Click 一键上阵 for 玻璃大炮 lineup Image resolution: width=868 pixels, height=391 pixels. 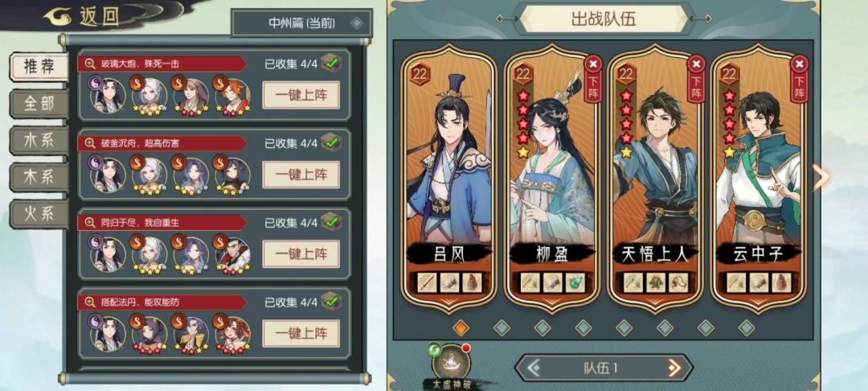click(301, 95)
